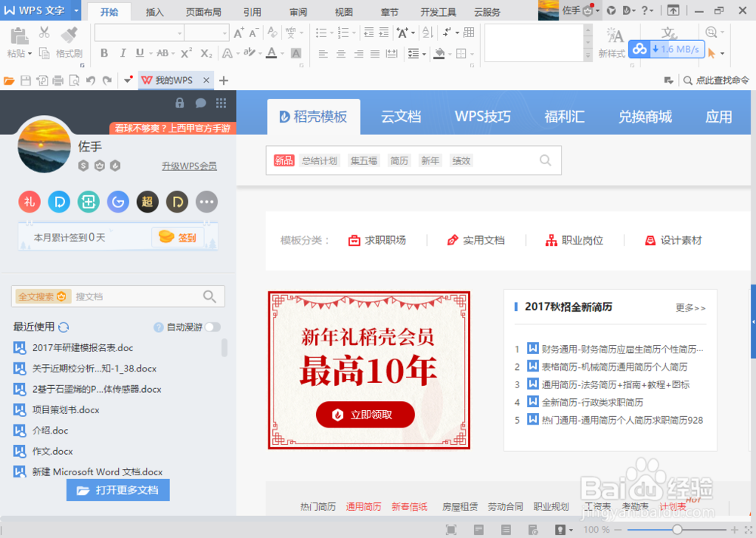Click the Cut scissors icon

pos(44,33)
